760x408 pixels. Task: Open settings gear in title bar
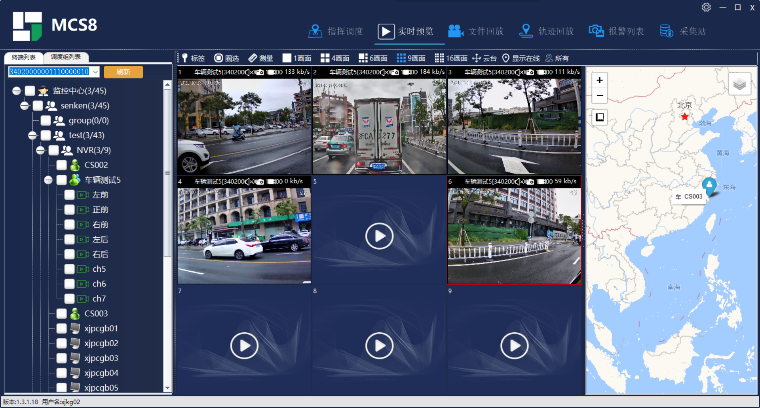coord(706,7)
